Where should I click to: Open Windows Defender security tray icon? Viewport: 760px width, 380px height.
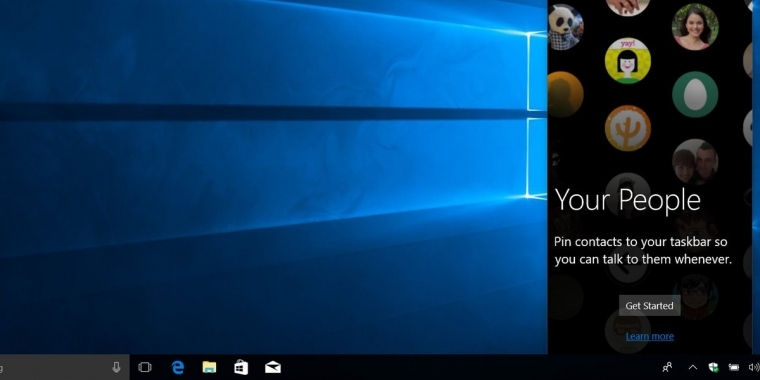click(713, 367)
